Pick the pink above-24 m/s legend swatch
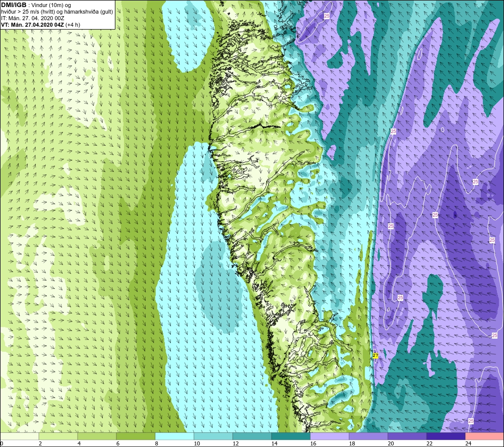 [484, 436]
